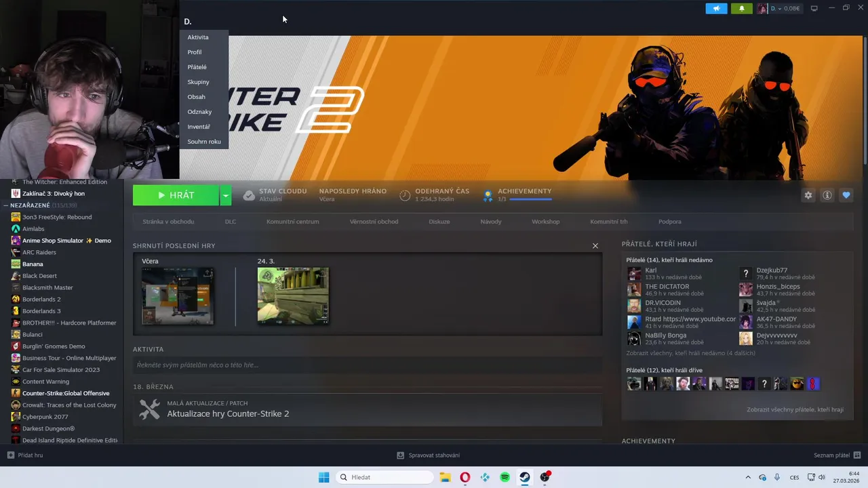Open Stránka v obchodě tab
The image size is (868, 488).
pyautogui.click(x=168, y=222)
